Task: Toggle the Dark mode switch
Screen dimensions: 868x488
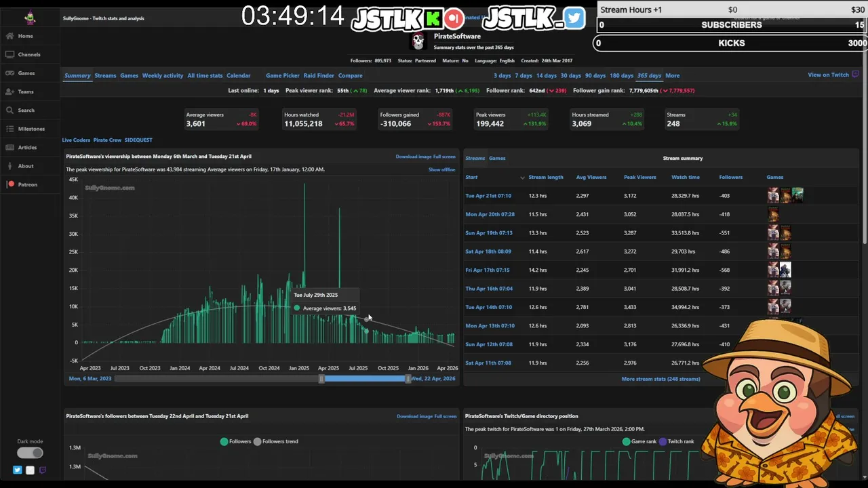Action: coord(30,453)
